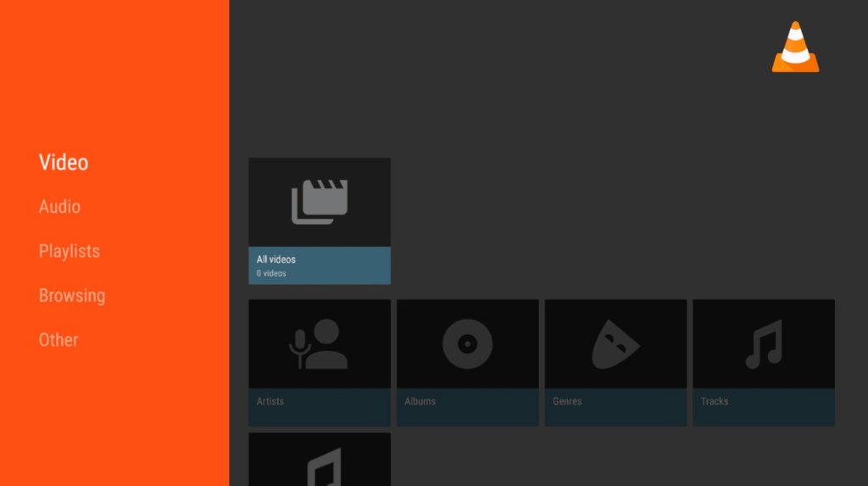Switch to the Browsing section
Viewport: 868px width, 486px height.
click(x=72, y=295)
